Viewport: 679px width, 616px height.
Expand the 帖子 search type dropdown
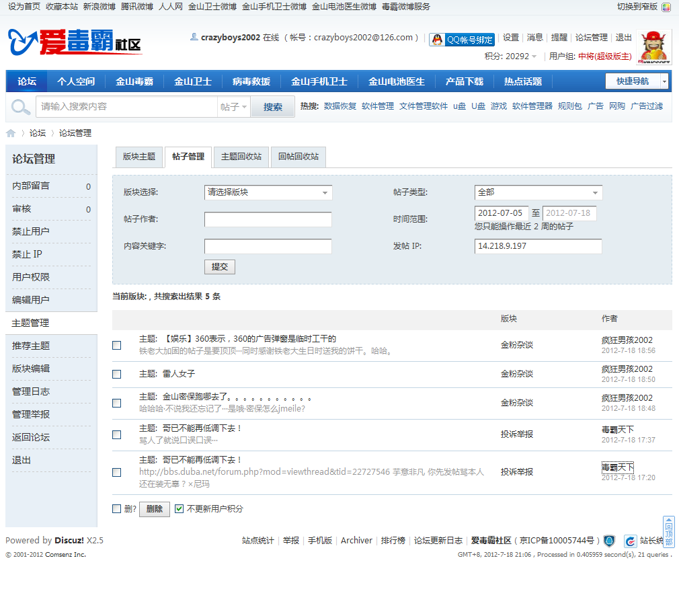click(235, 106)
